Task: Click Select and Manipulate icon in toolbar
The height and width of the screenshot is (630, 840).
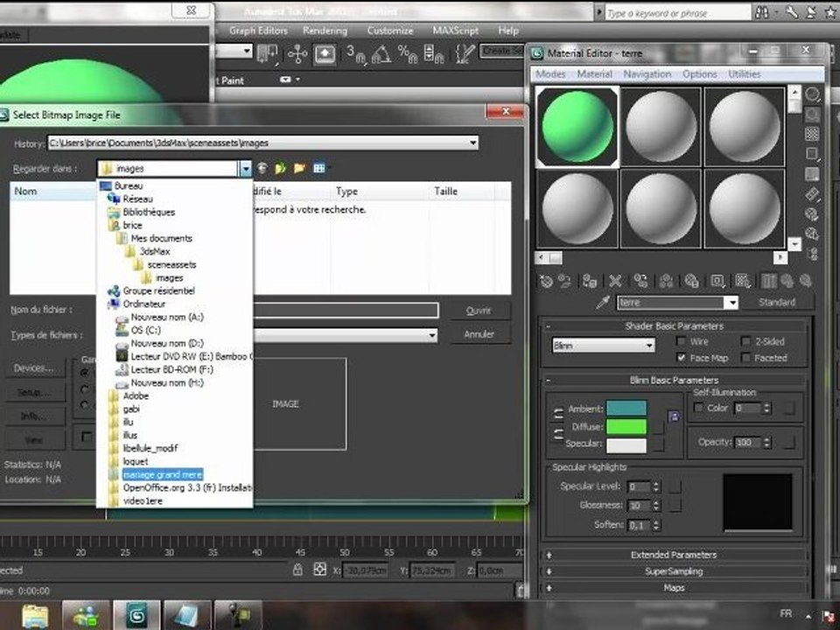Action: click(x=297, y=54)
